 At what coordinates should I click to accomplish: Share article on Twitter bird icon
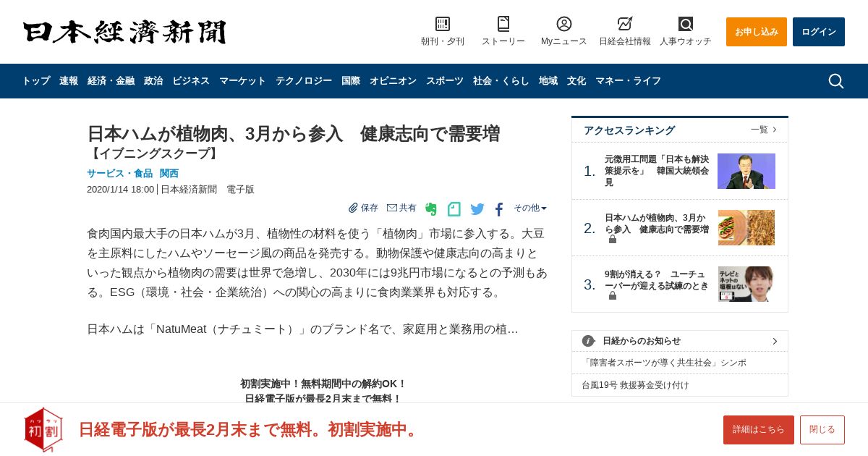coord(477,209)
